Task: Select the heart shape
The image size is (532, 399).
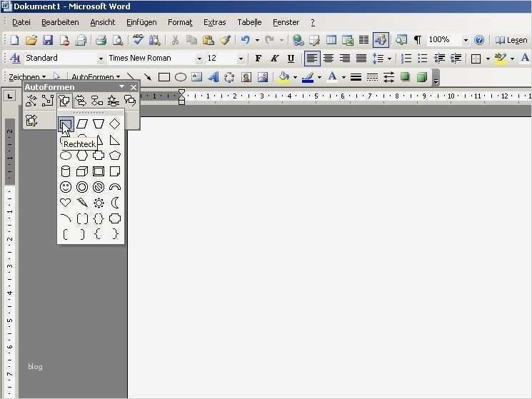Action: [x=66, y=203]
